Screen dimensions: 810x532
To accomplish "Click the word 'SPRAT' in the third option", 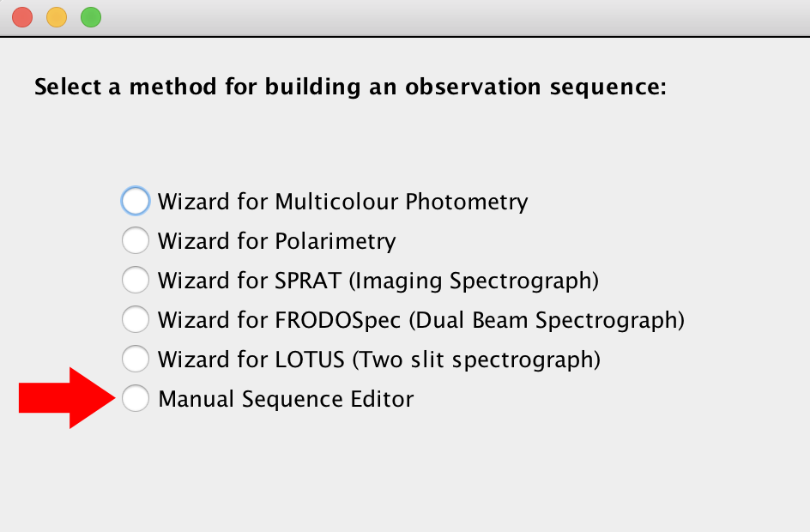I will (308, 281).
